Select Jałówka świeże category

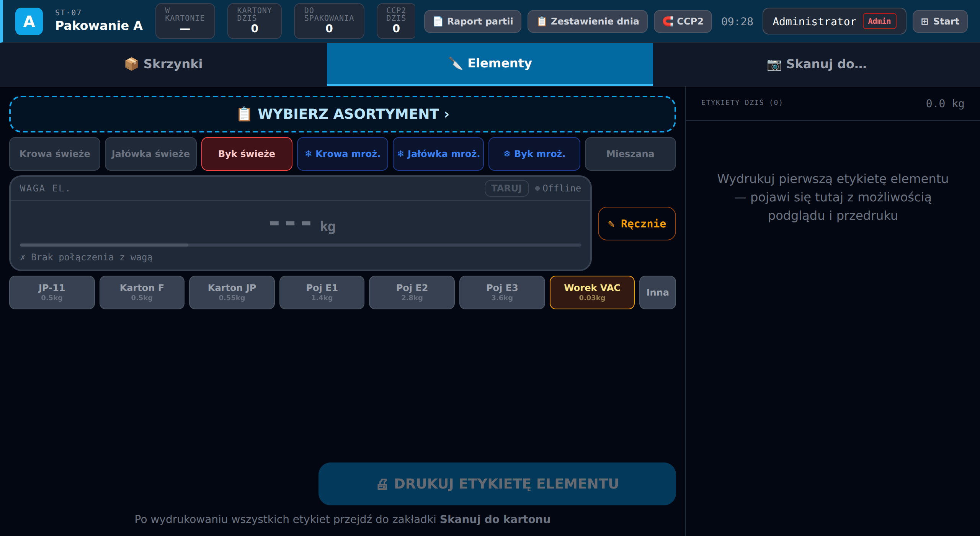pos(150,154)
